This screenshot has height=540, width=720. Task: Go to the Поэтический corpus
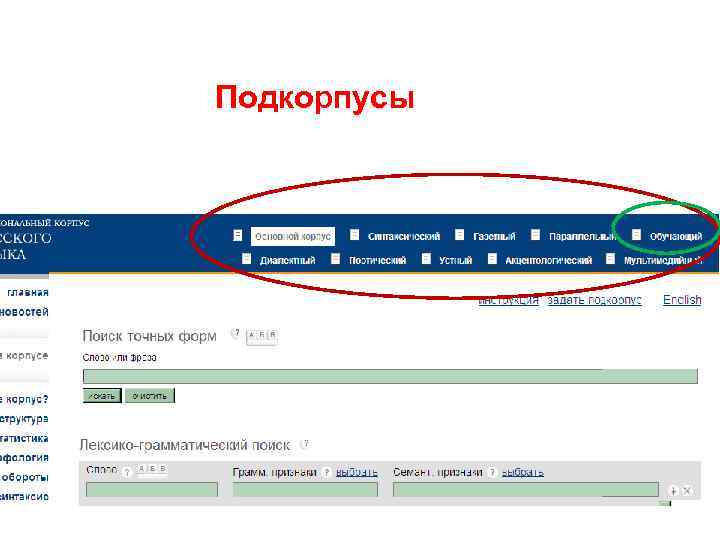pos(377,260)
